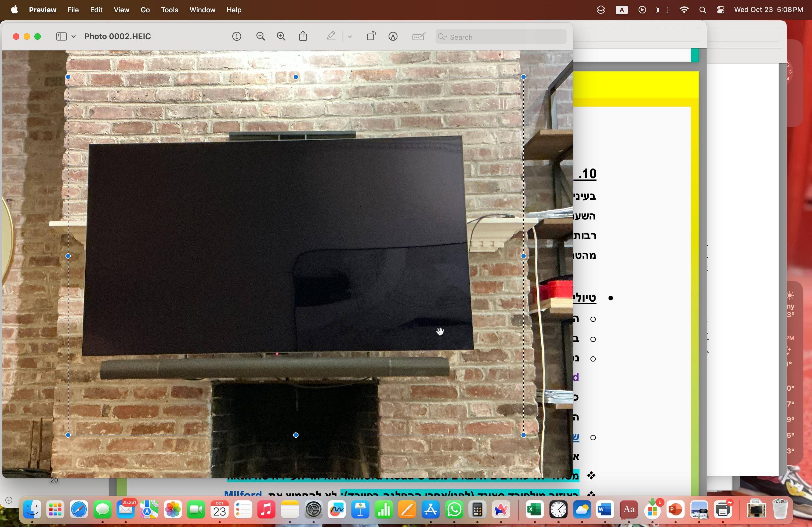Open the Form Filling toolbar icon

[x=418, y=36]
